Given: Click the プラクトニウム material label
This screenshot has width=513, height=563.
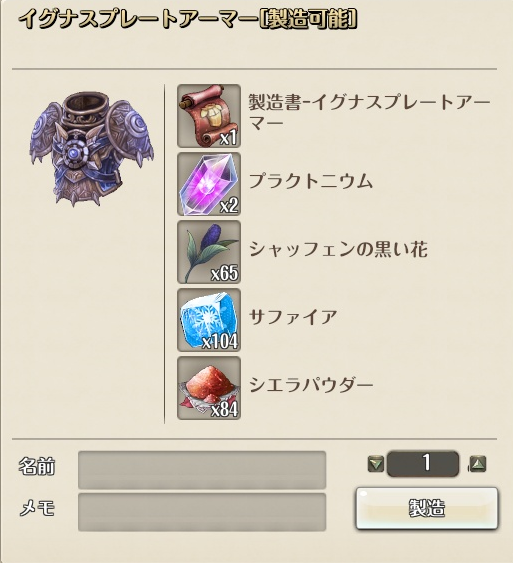Looking at the screenshot, I should point(311,181).
